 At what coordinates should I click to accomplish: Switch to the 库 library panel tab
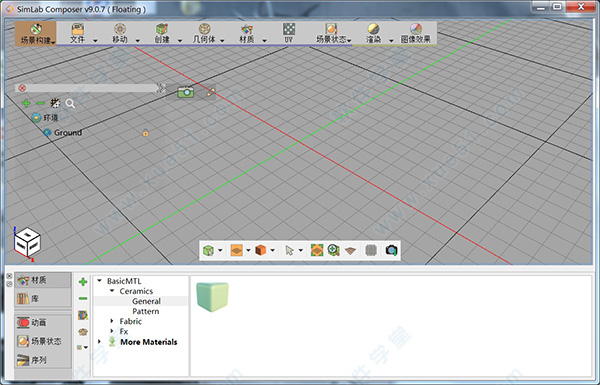click(x=43, y=298)
